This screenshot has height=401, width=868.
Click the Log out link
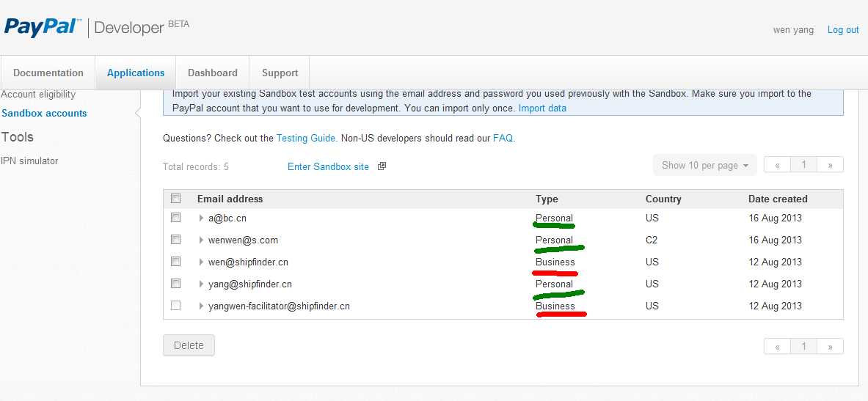coord(843,30)
